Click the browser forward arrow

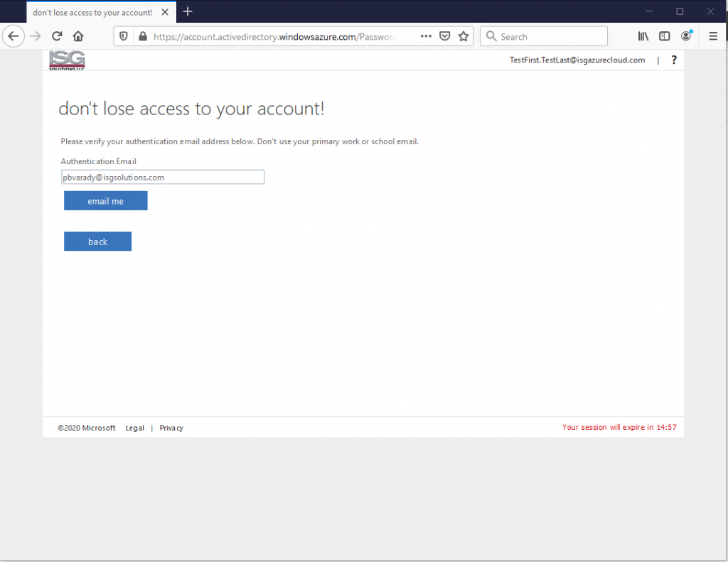coord(36,36)
